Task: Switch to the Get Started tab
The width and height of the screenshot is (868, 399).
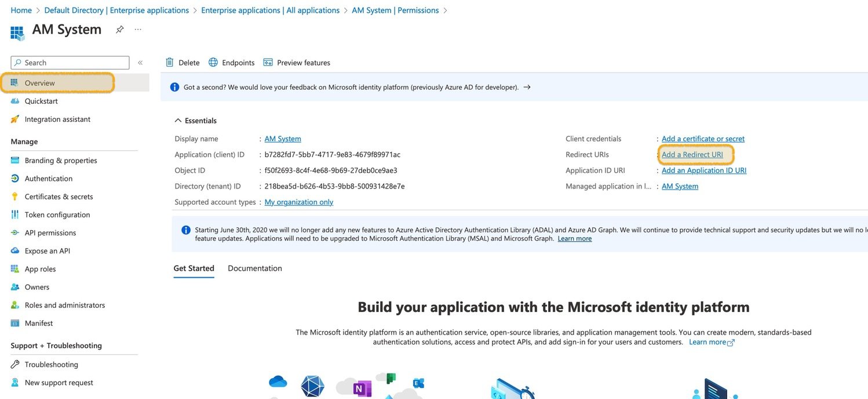Action: (194, 269)
